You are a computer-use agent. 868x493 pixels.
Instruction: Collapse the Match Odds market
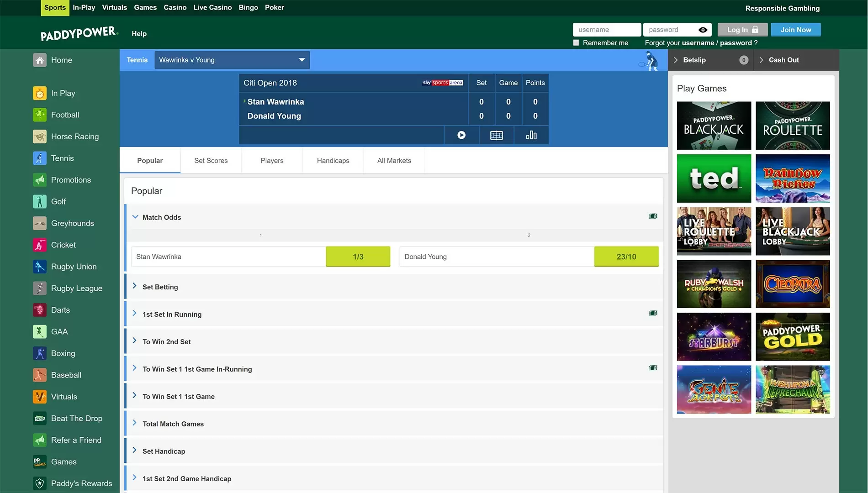point(135,217)
